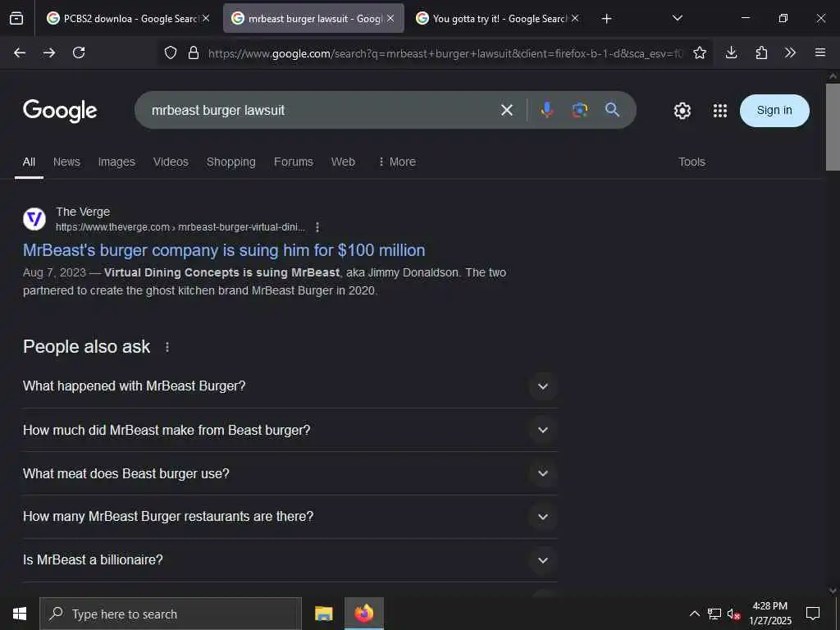
Task: Click the Firefox taskbar icon
Action: tap(363, 614)
